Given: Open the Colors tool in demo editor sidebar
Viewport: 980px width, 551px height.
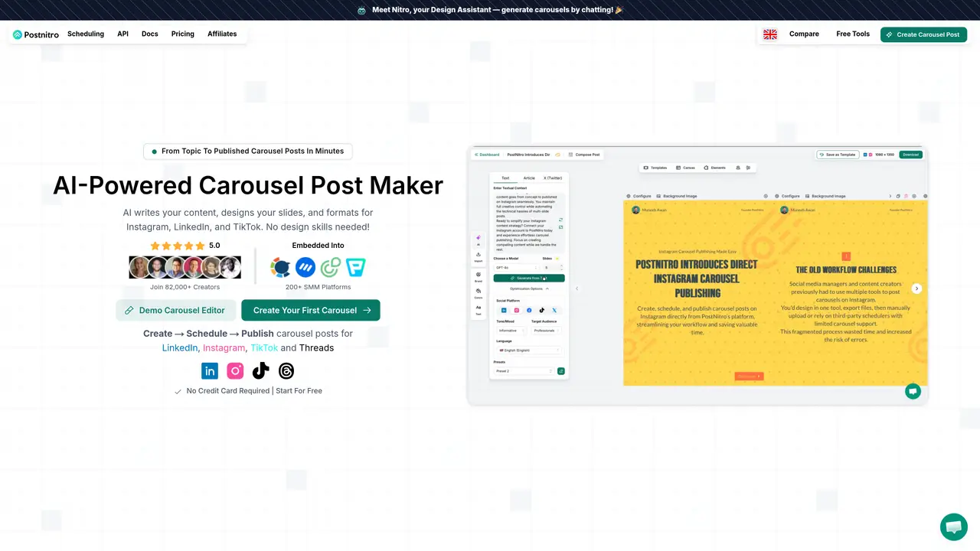Looking at the screenshot, I should [479, 293].
